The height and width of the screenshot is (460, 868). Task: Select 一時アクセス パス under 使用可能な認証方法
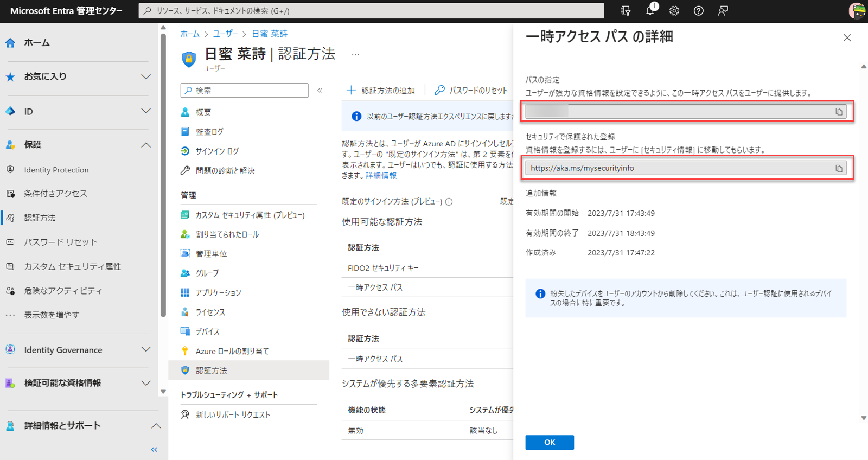(427, 287)
